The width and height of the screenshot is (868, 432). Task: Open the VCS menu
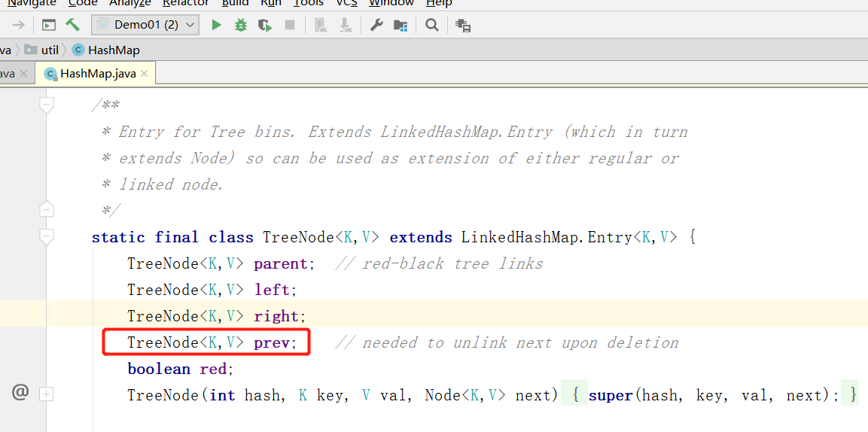coord(346,3)
